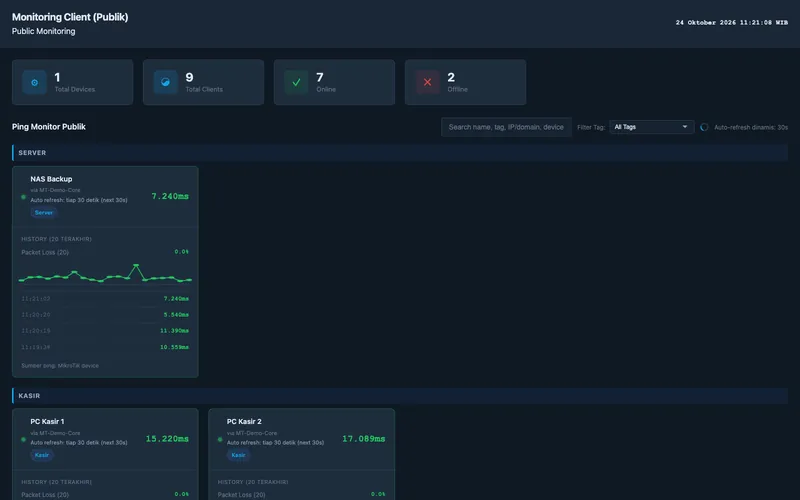The width and height of the screenshot is (800, 500).
Task: Select the 17.089ms latency value
Action: point(363,439)
